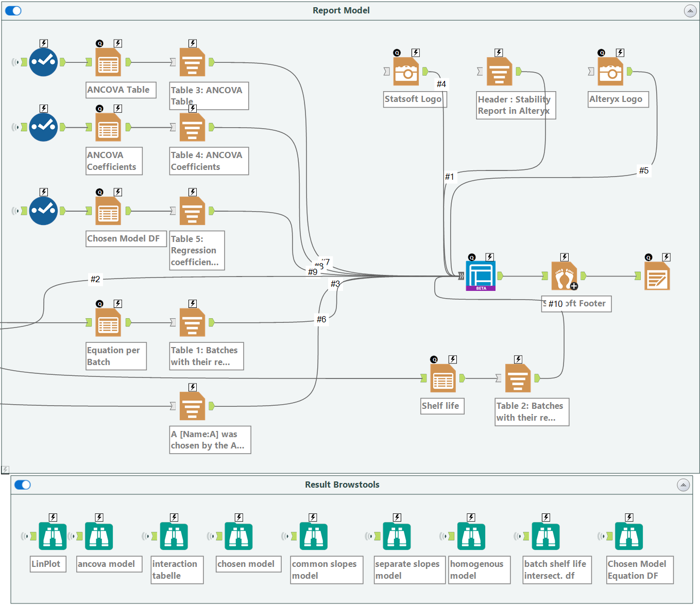Select the Shelf life table tool
The image size is (700, 605).
[x=442, y=377]
